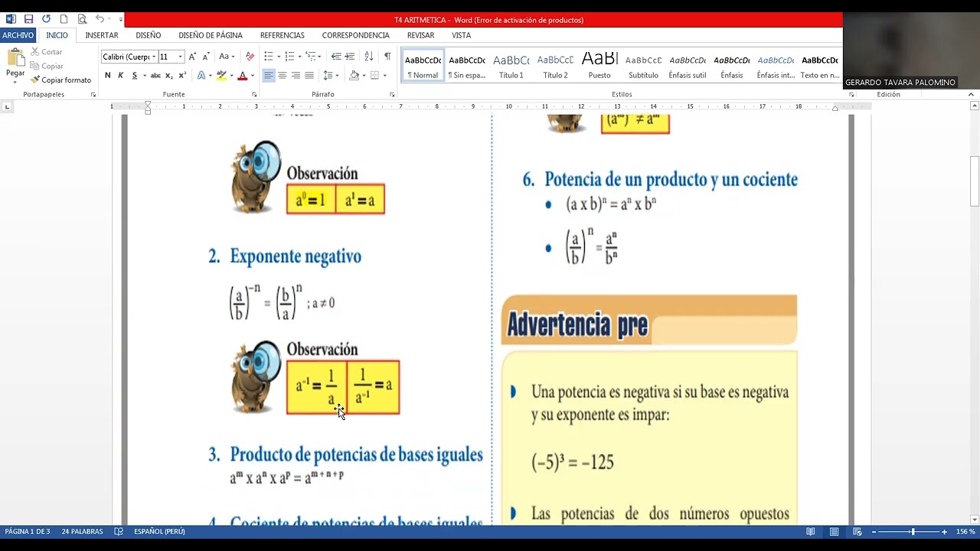Center align text
The width and height of the screenshot is (980, 551).
pos(283,75)
